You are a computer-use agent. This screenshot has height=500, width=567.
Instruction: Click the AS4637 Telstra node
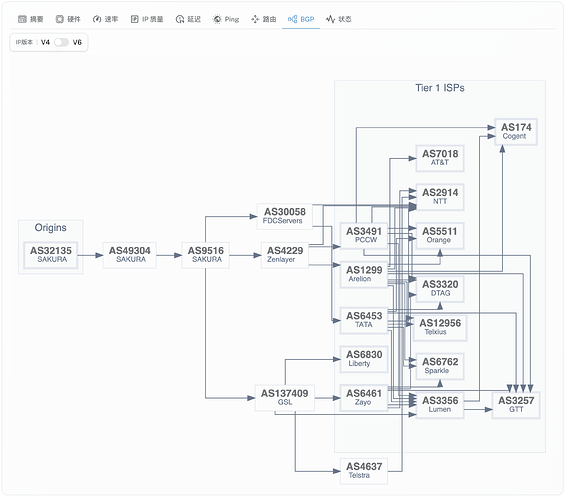[364, 471]
